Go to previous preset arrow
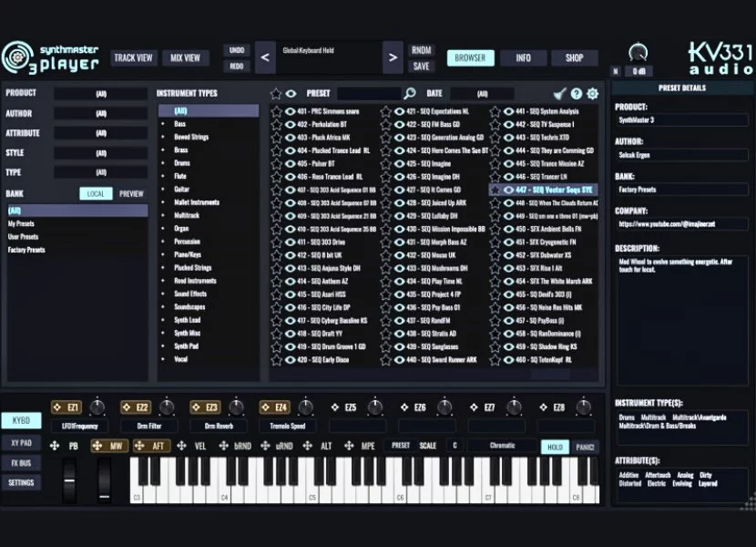The width and height of the screenshot is (756, 547). (265, 57)
